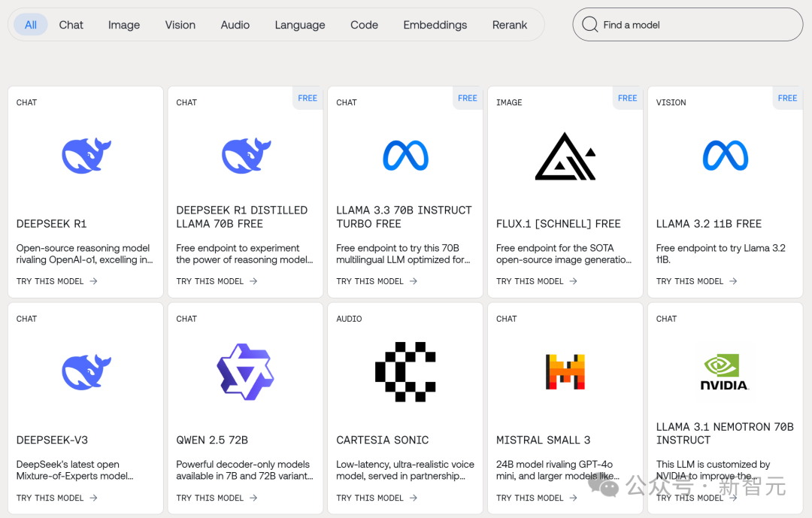
Task: Show All models tab
Action: tap(31, 25)
